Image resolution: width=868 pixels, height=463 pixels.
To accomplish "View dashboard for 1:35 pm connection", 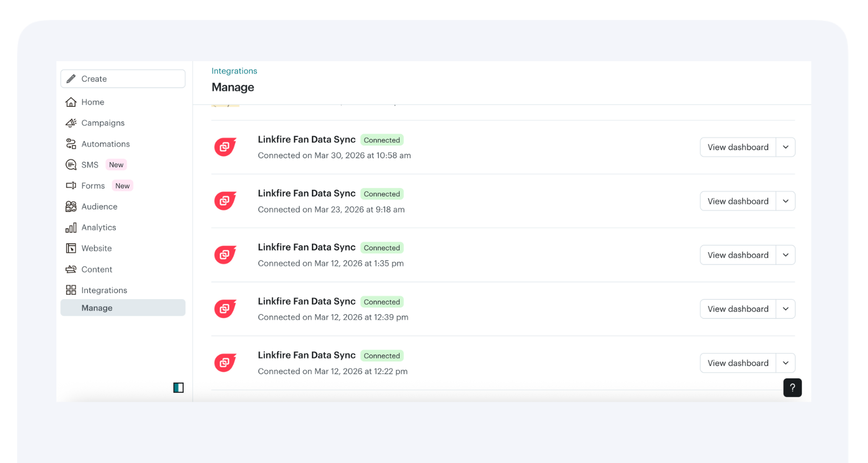I will (x=737, y=255).
